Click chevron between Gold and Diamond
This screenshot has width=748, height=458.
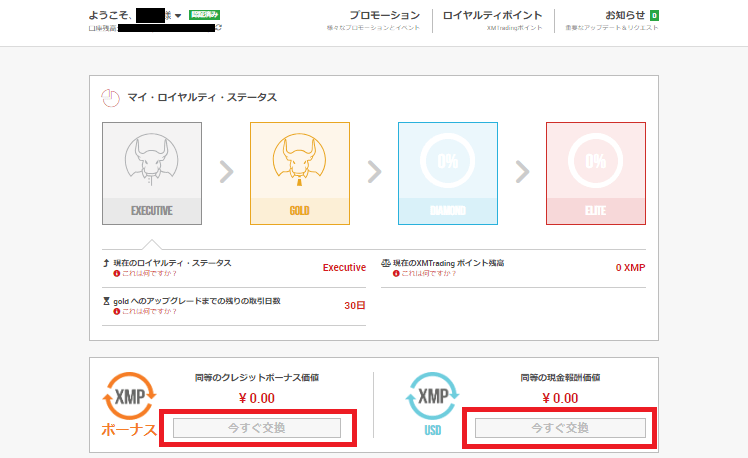(x=374, y=172)
